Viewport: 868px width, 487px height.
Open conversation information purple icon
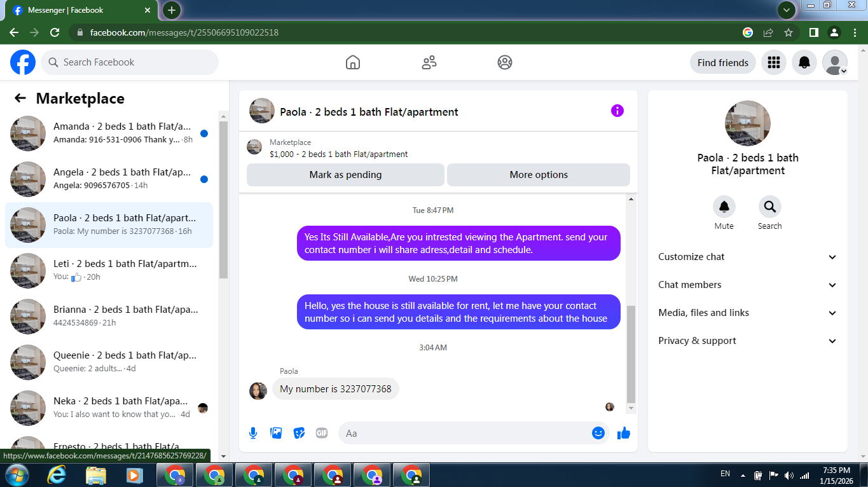pyautogui.click(x=617, y=111)
